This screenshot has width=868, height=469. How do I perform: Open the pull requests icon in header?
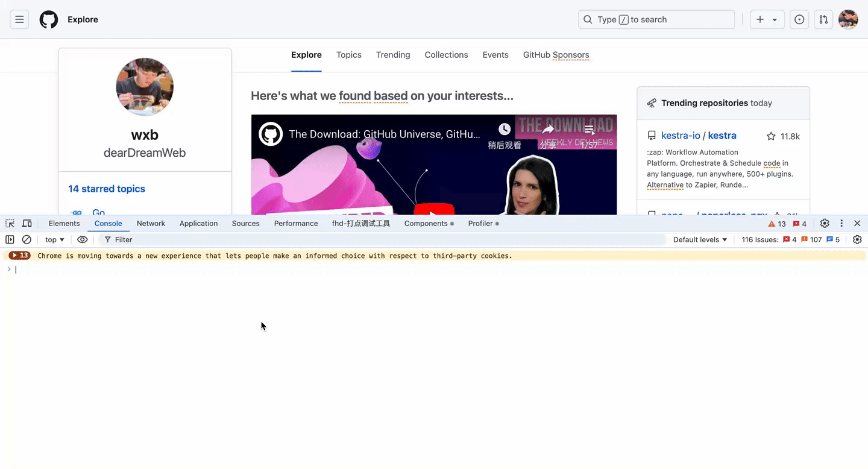[x=823, y=19]
